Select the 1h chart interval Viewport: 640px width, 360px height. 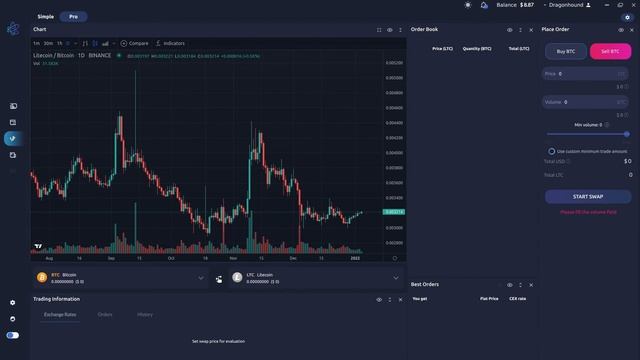coord(60,43)
